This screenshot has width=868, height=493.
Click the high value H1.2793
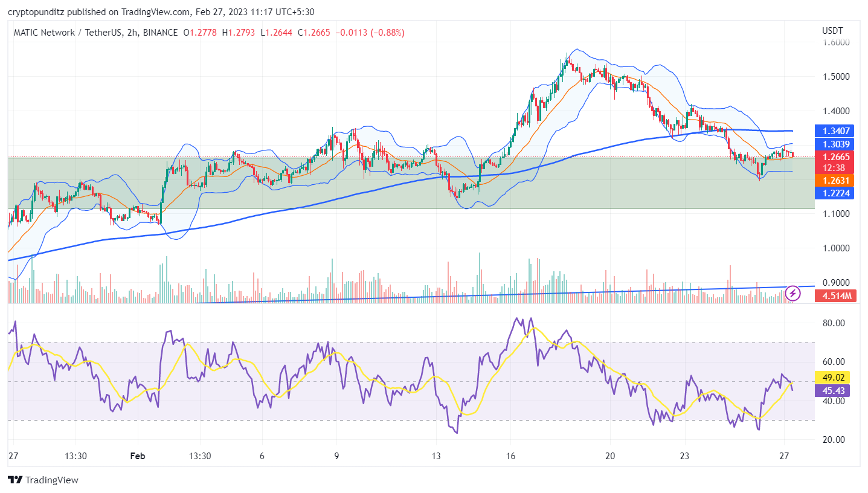pos(238,33)
